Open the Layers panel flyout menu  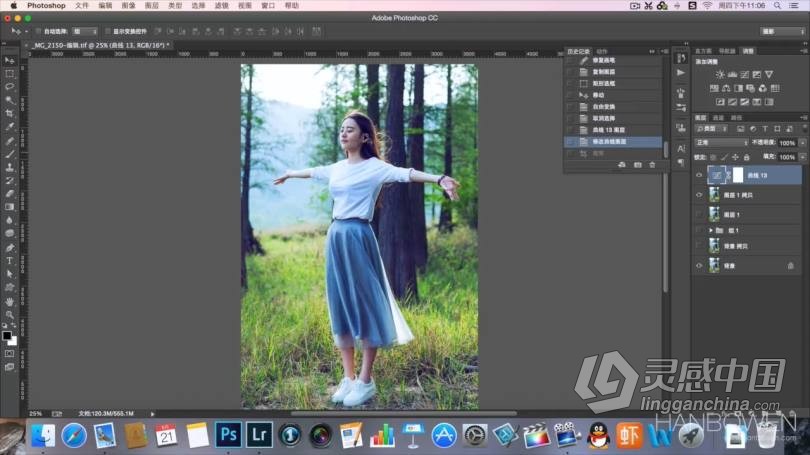click(x=804, y=118)
